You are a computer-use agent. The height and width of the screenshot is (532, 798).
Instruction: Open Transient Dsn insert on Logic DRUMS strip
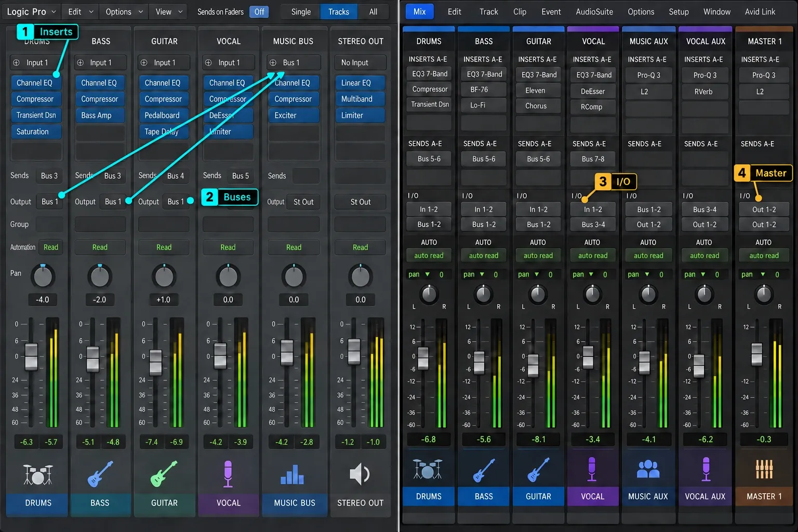click(36, 115)
